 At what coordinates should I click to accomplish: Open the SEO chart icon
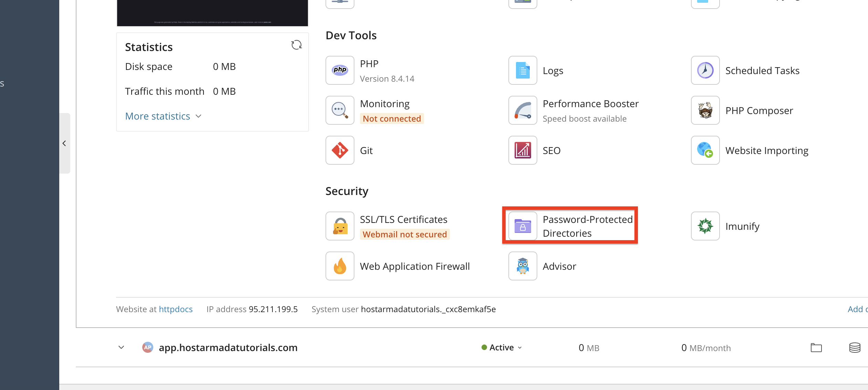click(523, 150)
